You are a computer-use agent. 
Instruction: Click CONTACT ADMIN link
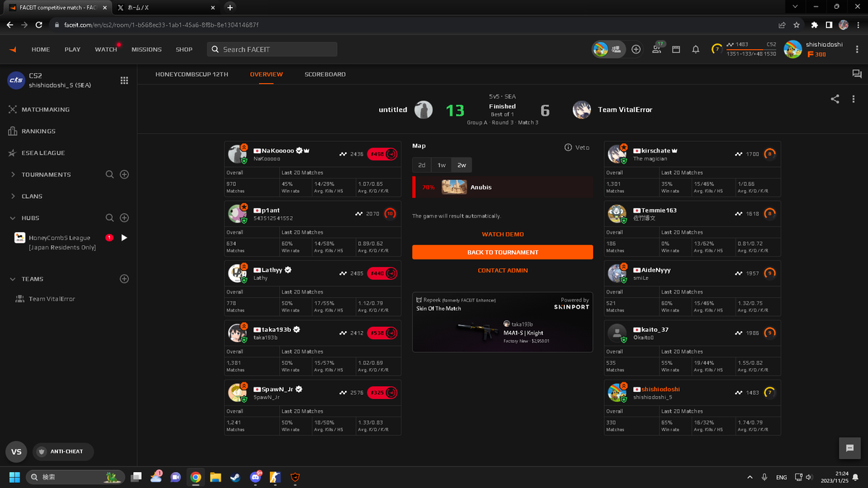click(503, 270)
